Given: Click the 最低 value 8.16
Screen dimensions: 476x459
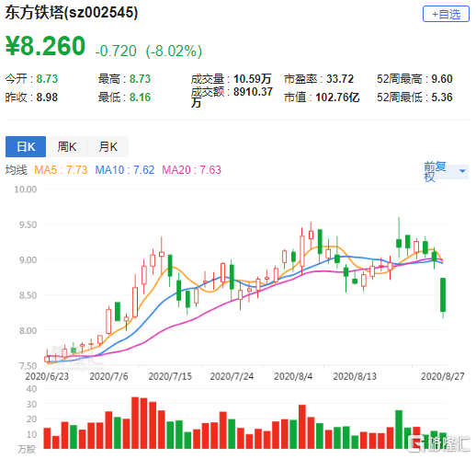Looking at the screenshot, I should pyautogui.click(x=140, y=98).
